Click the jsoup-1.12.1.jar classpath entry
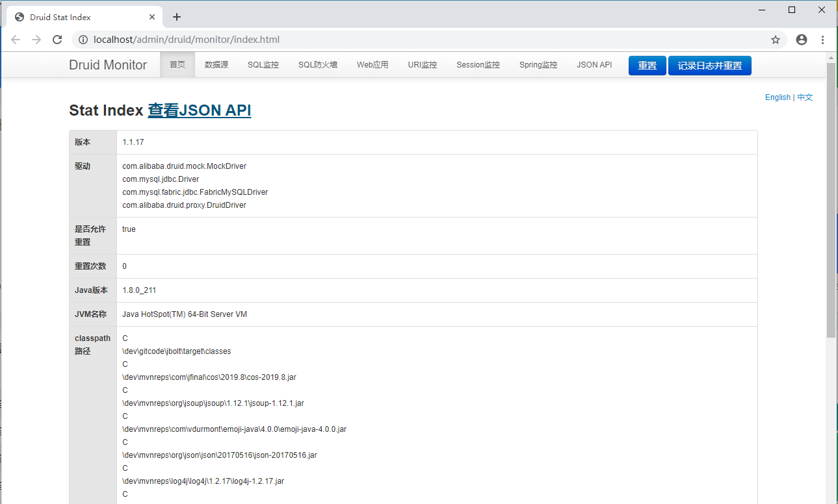Screen dimensions: 838x504 (213, 403)
